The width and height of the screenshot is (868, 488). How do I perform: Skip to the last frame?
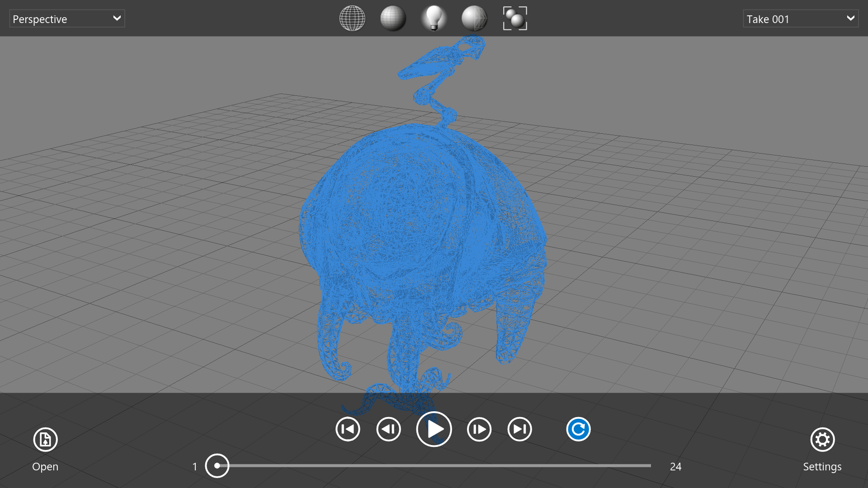click(x=519, y=429)
